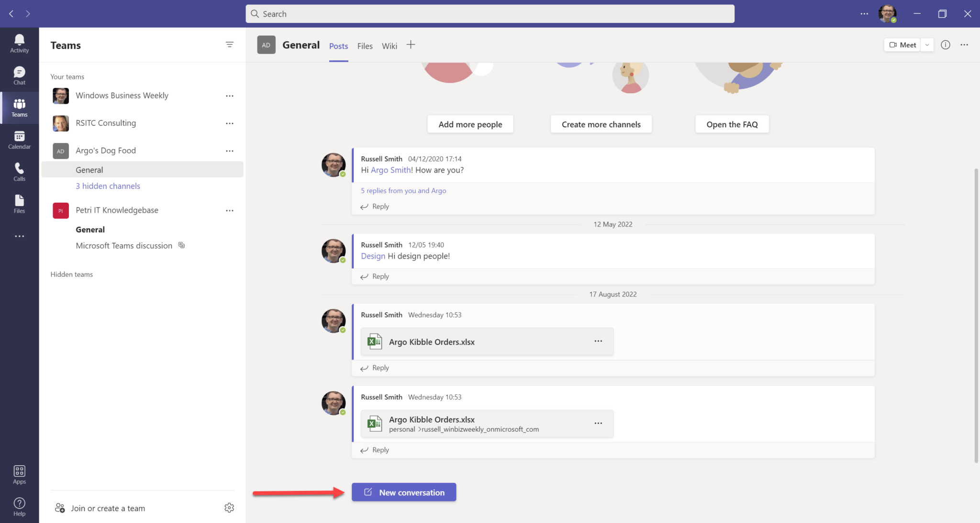Switch to the Files tab
The image size is (980, 523).
(x=365, y=45)
